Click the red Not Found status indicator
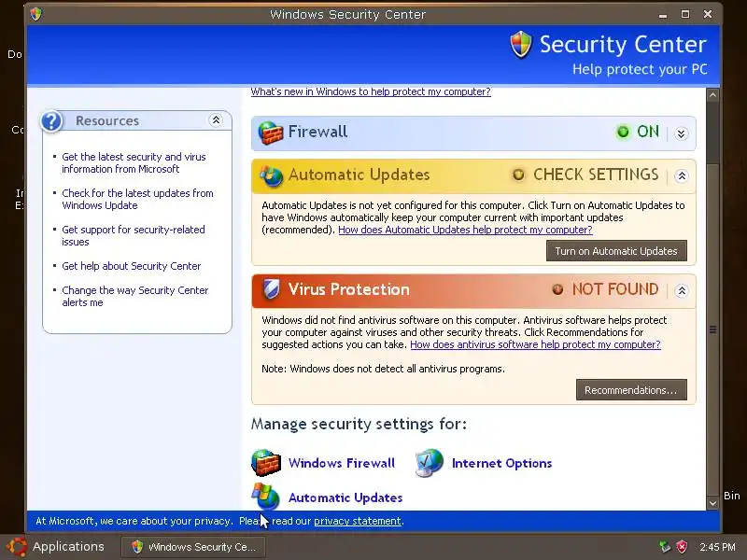 pyautogui.click(x=557, y=289)
